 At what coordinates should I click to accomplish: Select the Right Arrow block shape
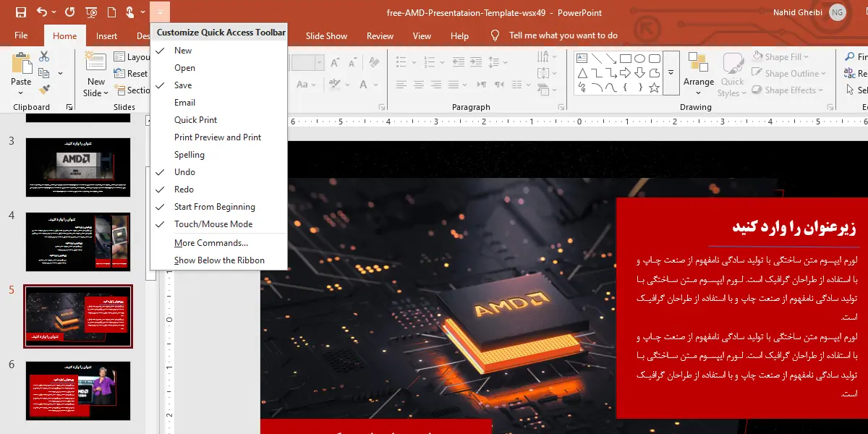tap(626, 73)
